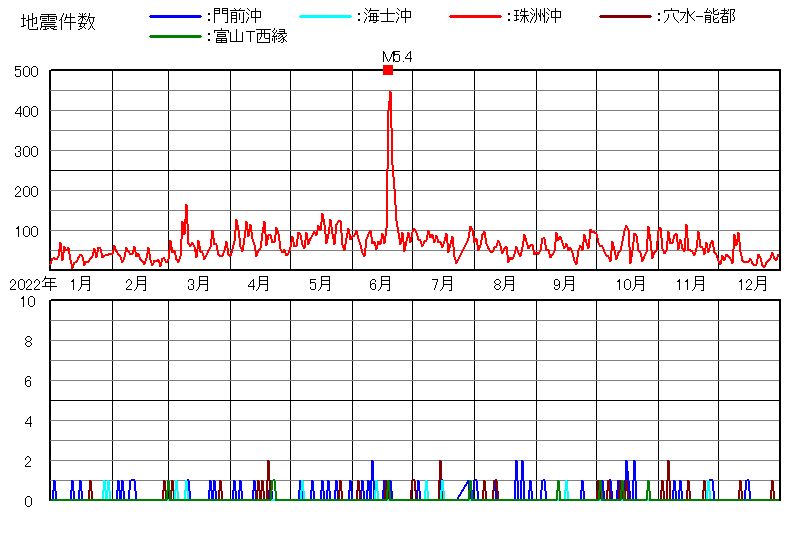Image resolution: width=800 pixels, height=540 pixels.
Task: Click the cyan 海士沖 legend line
Action: [x=326, y=17]
